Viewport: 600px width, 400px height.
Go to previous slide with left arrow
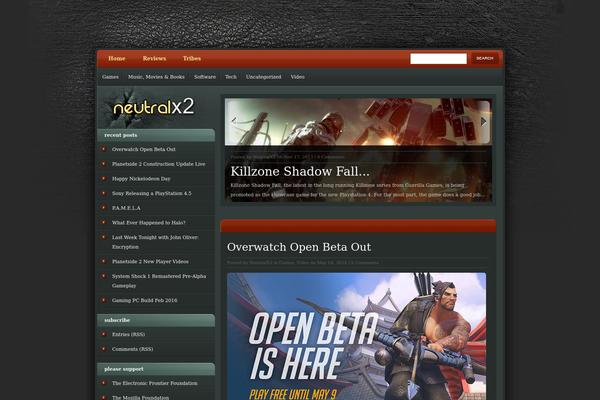[234, 121]
